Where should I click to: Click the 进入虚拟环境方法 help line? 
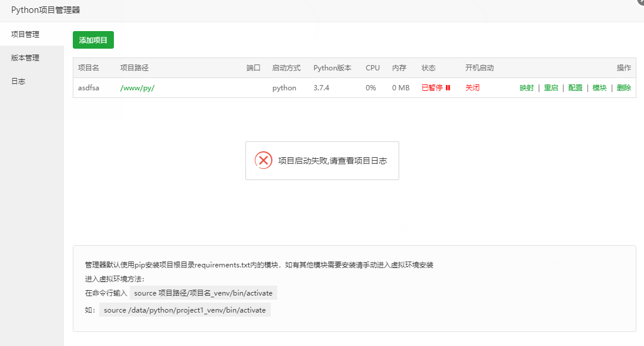coord(114,279)
